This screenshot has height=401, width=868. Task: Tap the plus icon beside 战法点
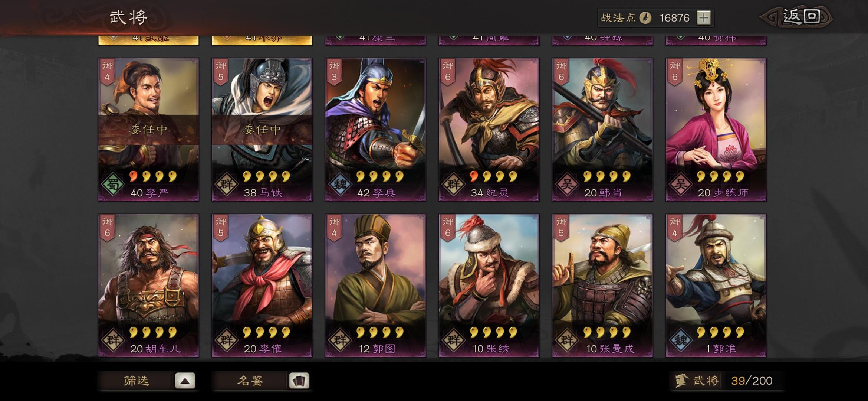click(703, 18)
